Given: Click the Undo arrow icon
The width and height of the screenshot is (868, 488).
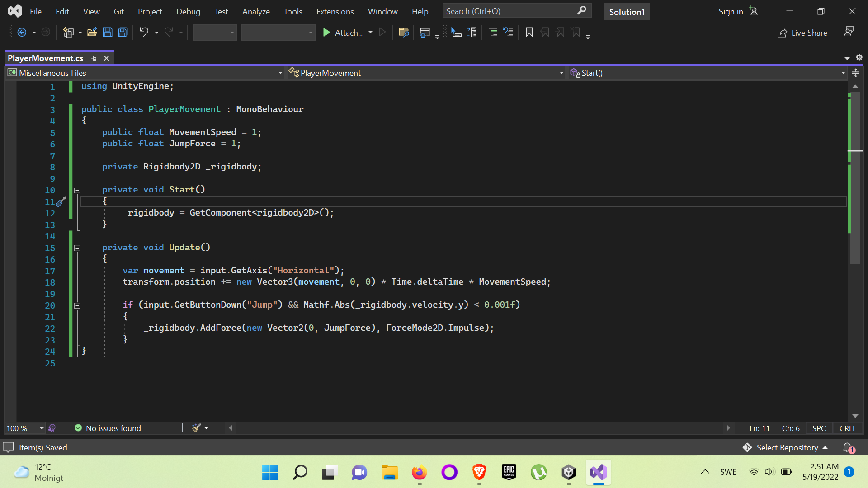Looking at the screenshot, I should click(x=144, y=33).
